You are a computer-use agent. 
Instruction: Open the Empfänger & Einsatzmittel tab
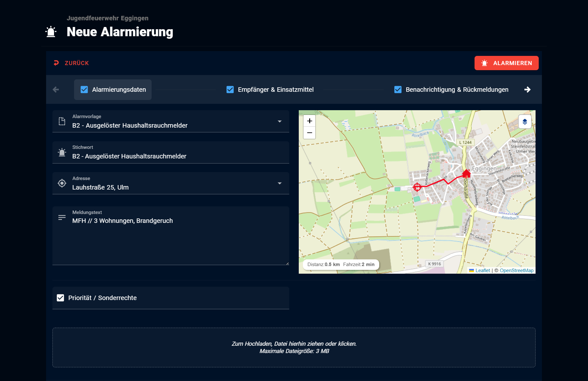275,90
